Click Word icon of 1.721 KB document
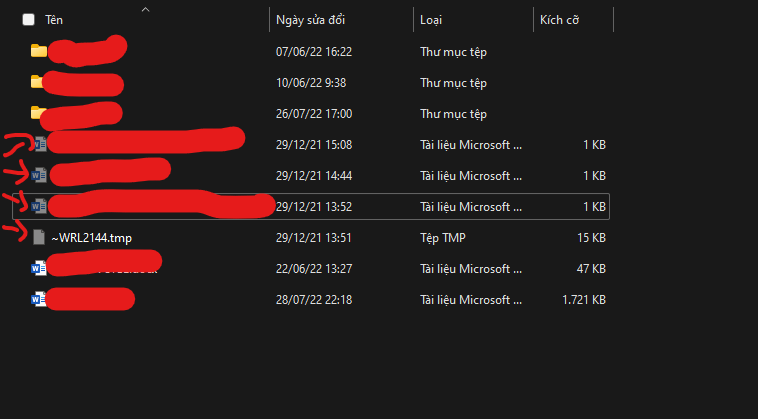The image size is (758, 419). (x=39, y=299)
